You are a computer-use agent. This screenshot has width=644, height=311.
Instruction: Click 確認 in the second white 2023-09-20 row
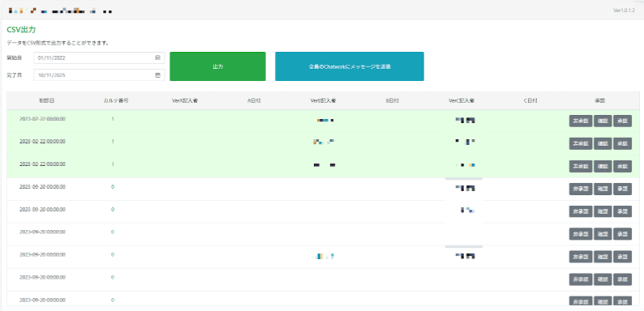click(603, 211)
